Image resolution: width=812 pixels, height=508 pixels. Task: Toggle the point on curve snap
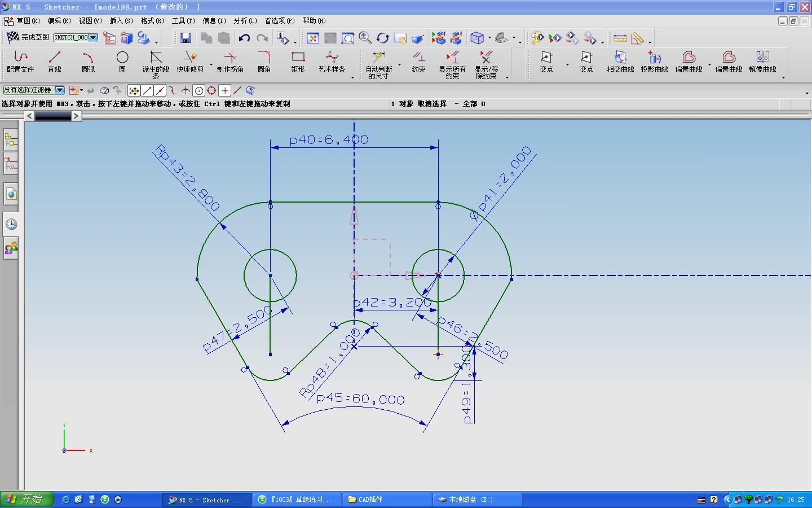237,90
